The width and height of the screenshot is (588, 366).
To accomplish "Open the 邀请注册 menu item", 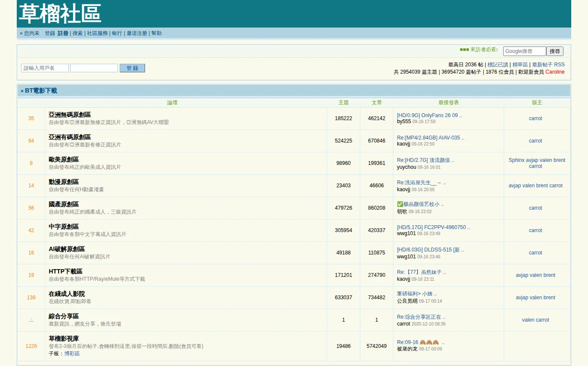I will tap(137, 33).
